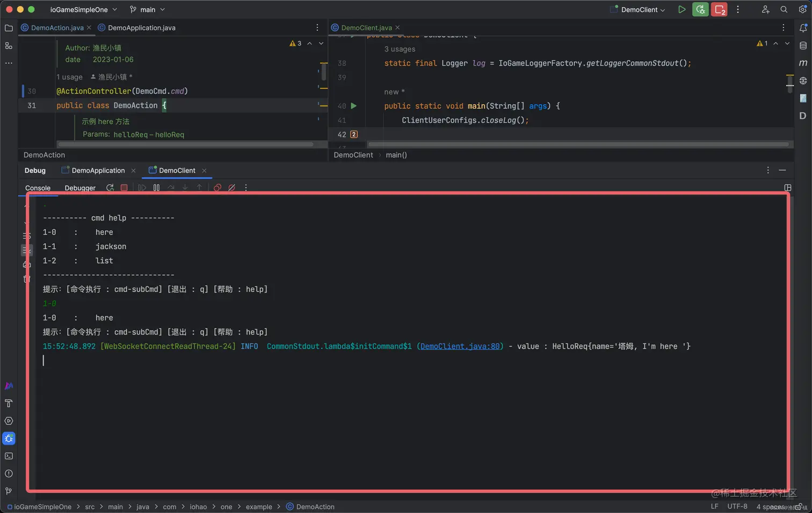This screenshot has width=812, height=513.
Task: Open IDE settings gear icon
Action: point(802,10)
